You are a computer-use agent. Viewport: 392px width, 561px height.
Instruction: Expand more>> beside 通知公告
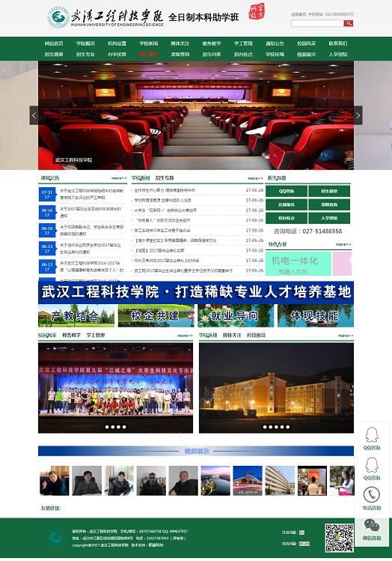119,178
